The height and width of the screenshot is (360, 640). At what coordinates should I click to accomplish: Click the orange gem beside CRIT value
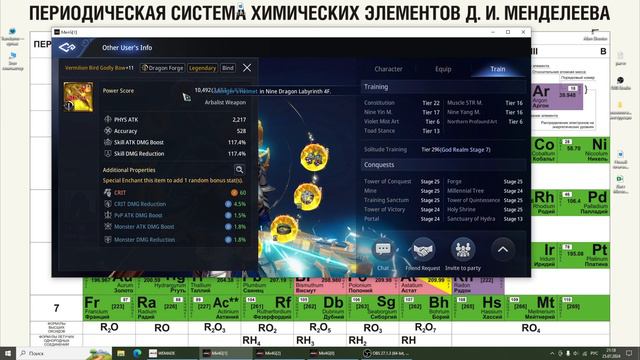coord(234,192)
